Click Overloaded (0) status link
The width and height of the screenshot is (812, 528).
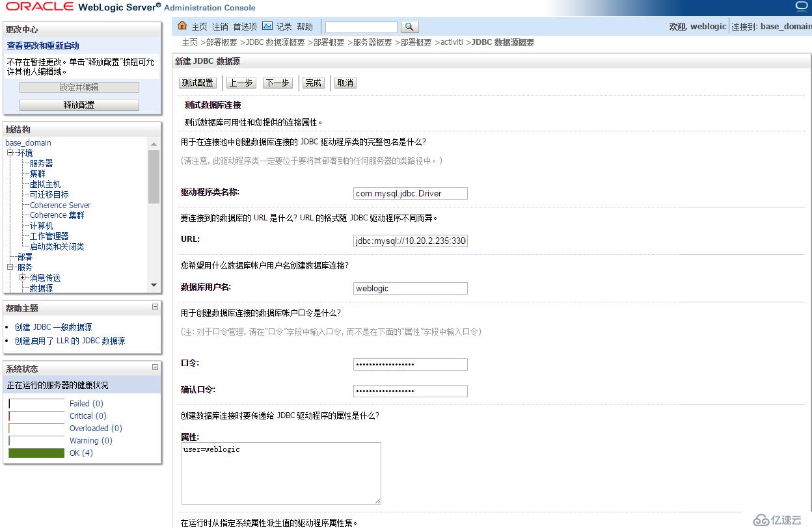click(x=96, y=428)
